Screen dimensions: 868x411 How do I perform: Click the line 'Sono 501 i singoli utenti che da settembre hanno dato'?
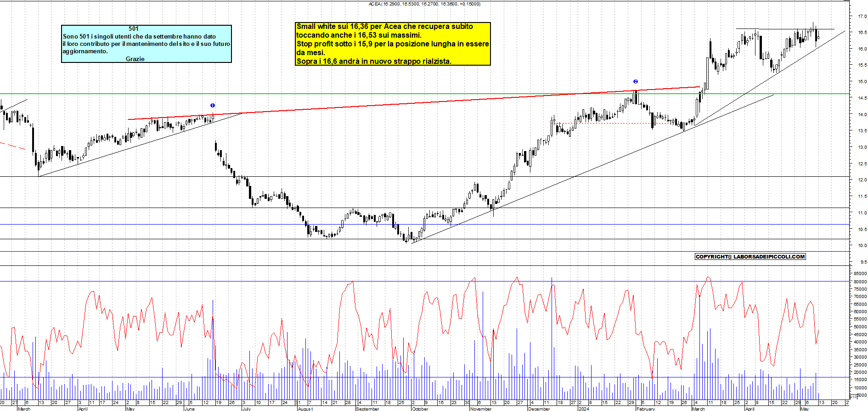(x=139, y=36)
